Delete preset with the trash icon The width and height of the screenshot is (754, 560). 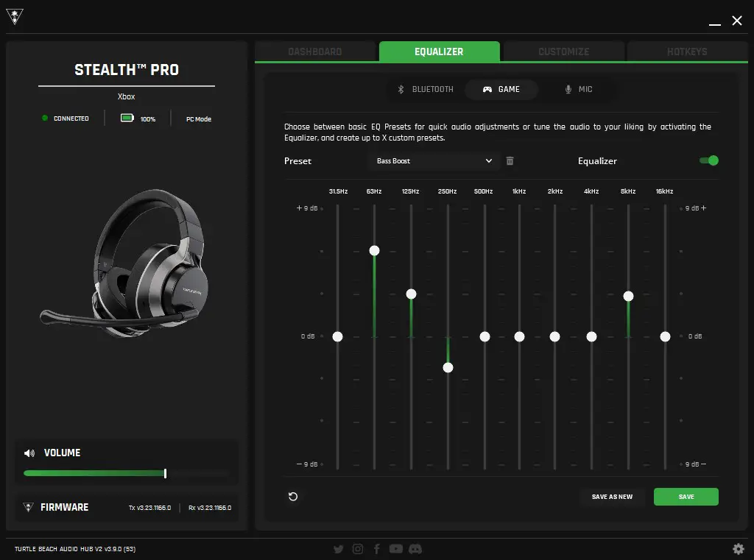click(510, 161)
